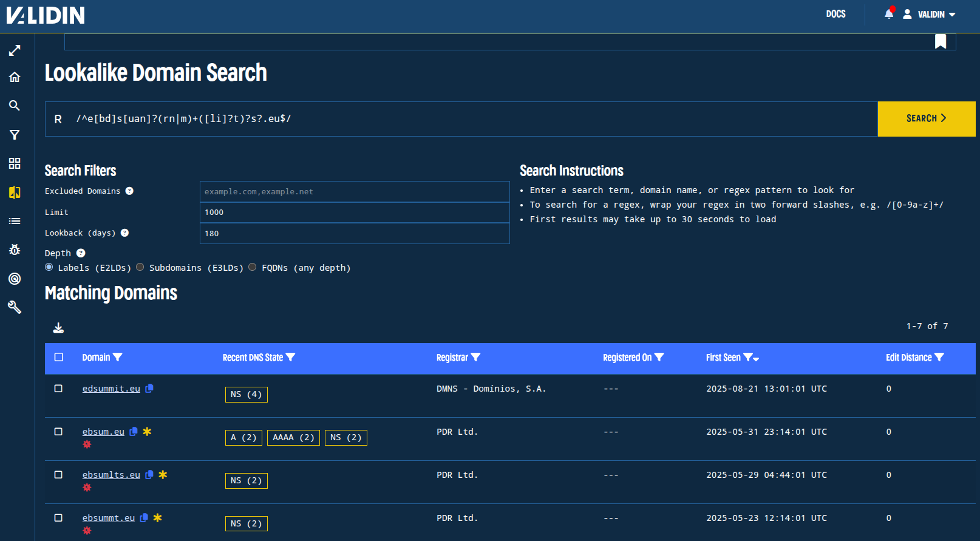980x541 pixels.
Task: Open the filter funnel sidebar icon
Action: click(x=15, y=135)
